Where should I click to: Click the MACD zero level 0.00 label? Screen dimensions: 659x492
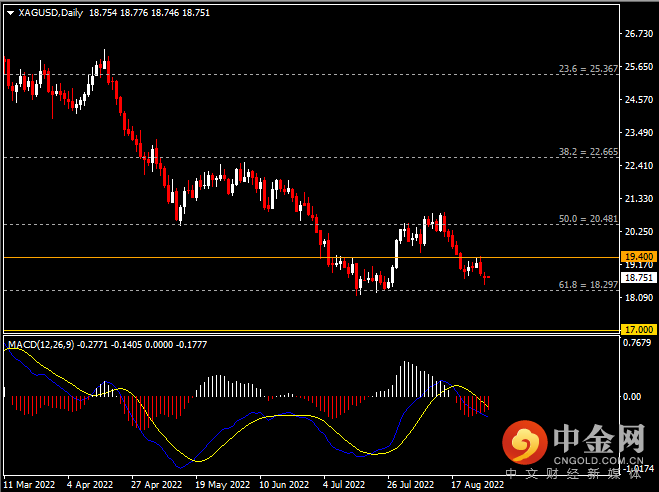tap(632, 397)
